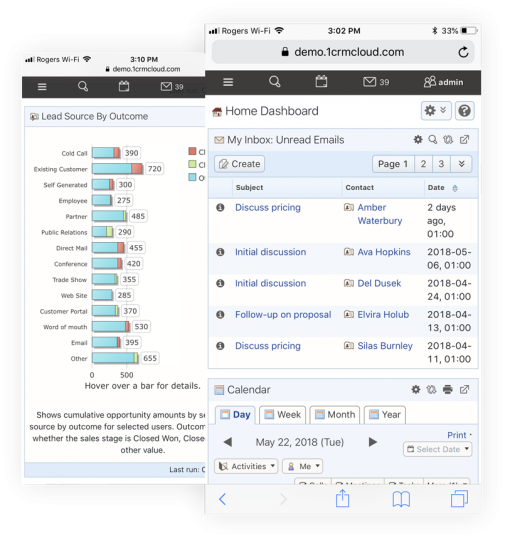Show info for Silas Burnley email row
This screenshot has width=505, height=538.
(220, 346)
